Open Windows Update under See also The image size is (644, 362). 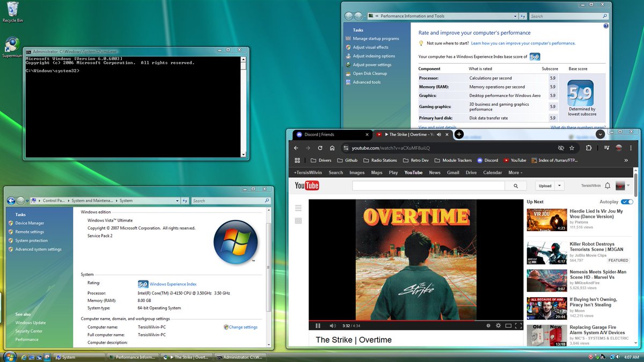[31, 323]
